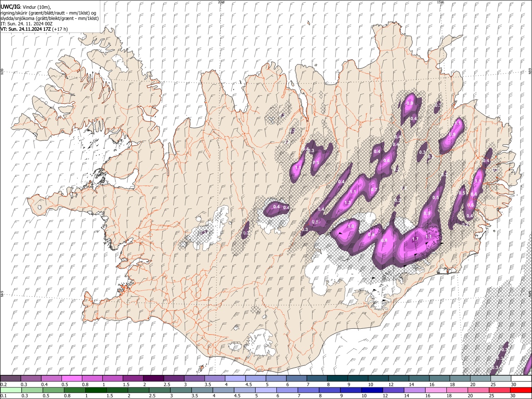Click the '0.7' precipitation value on the map
Image resolution: width=532 pixels, height=399 pixels.
coord(374,190)
